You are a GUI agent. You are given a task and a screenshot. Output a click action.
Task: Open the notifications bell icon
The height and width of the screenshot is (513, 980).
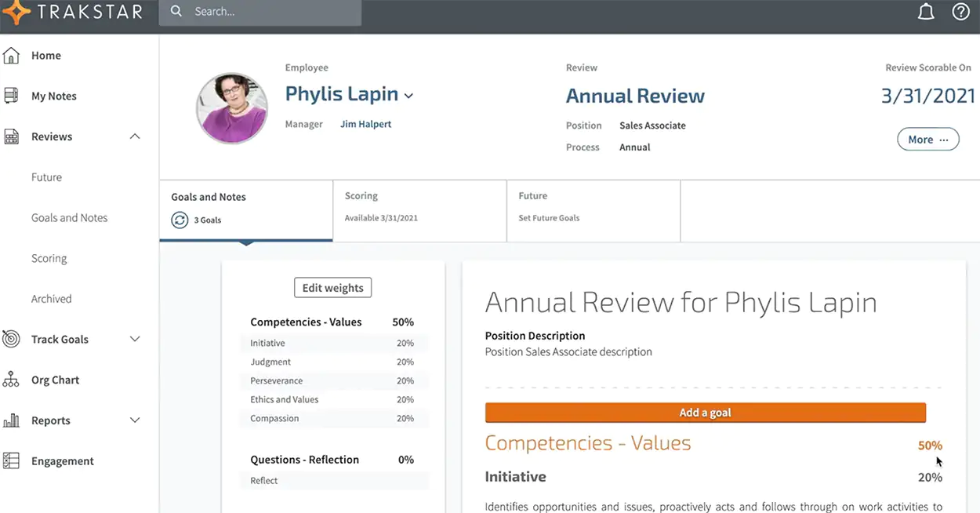(926, 12)
